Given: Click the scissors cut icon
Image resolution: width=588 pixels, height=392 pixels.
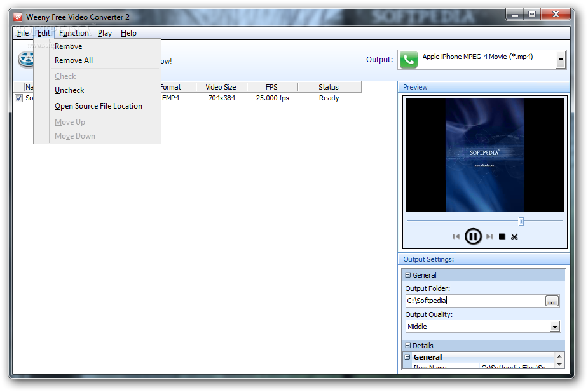Looking at the screenshot, I should coord(514,236).
